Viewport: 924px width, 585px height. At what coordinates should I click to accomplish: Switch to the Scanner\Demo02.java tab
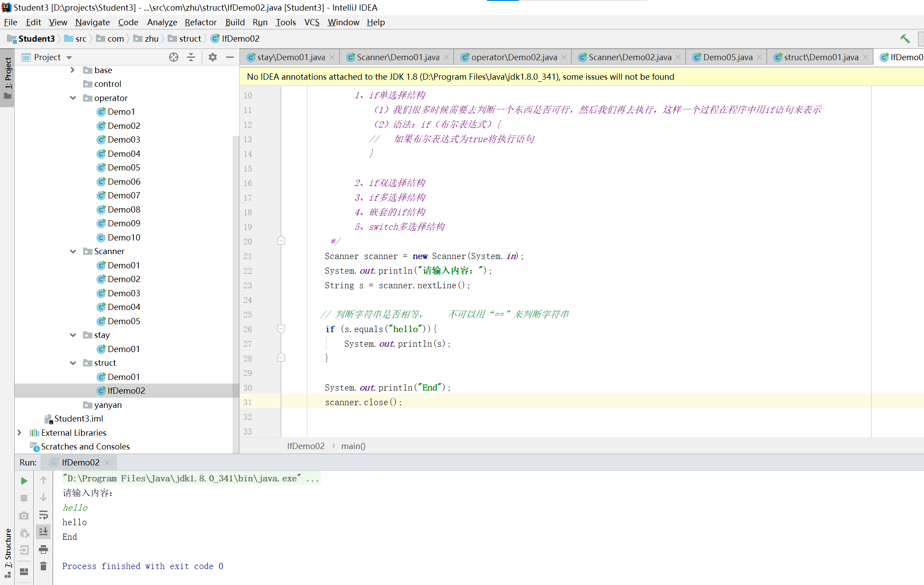click(x=629, y=57)
